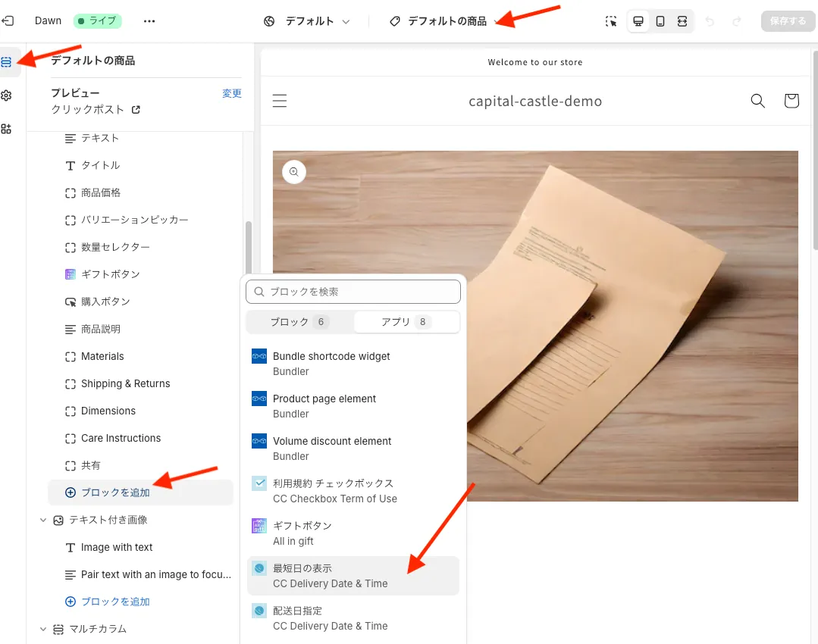Activate the inspector selection tool

611,21
